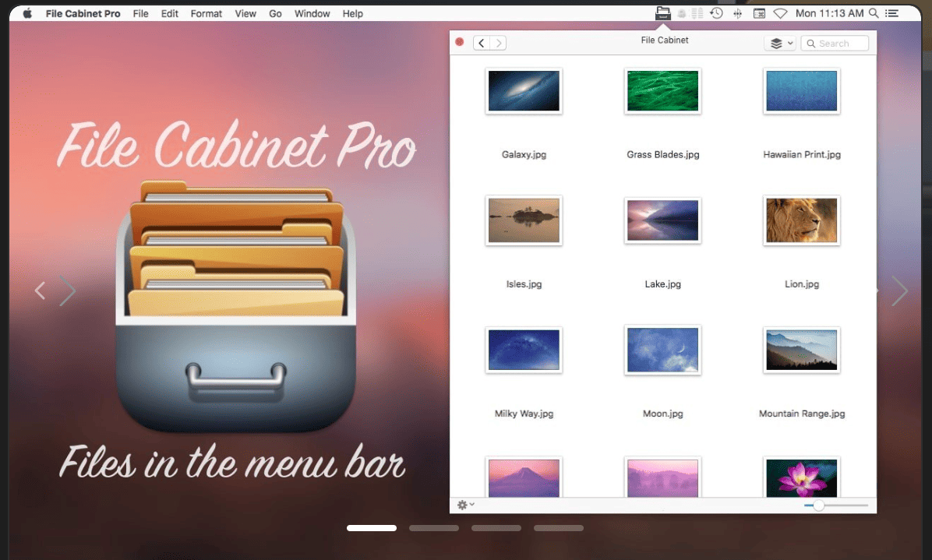Click the Galaxy.jpg file name

point(524,154)
